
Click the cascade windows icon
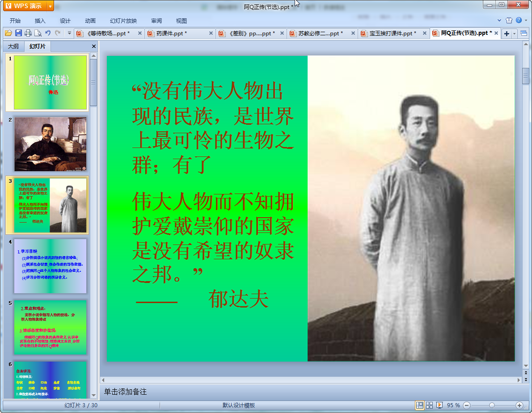(x=524, y=33)
